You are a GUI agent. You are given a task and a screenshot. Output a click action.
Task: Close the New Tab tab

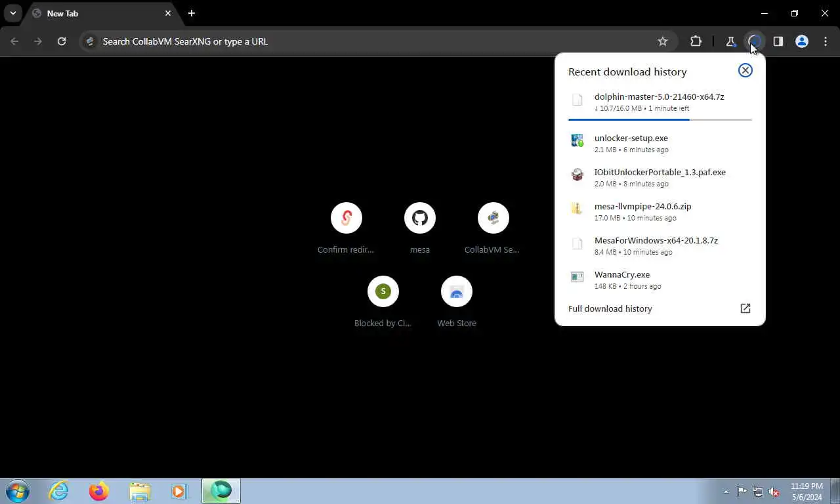168,13
